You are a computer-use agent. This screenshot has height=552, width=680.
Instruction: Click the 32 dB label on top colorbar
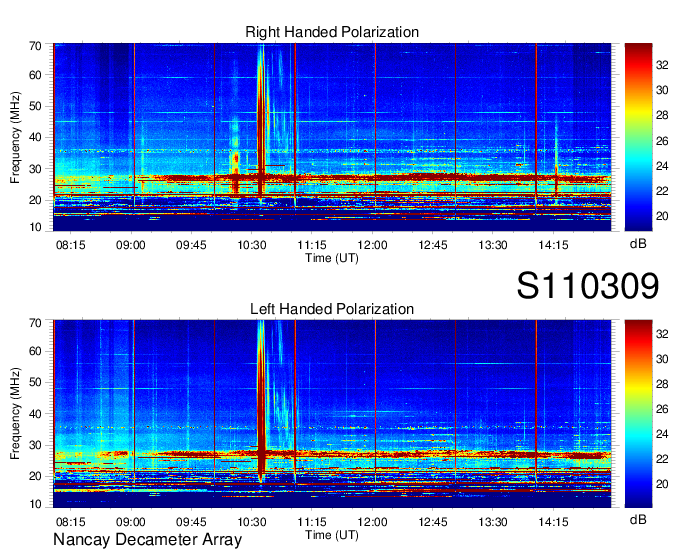(x=662, y=65)
